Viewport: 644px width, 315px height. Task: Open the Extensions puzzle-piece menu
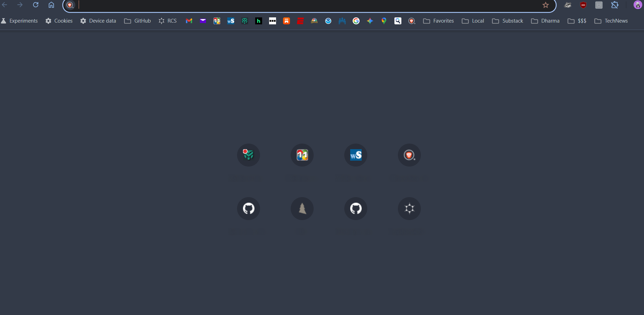615,5
